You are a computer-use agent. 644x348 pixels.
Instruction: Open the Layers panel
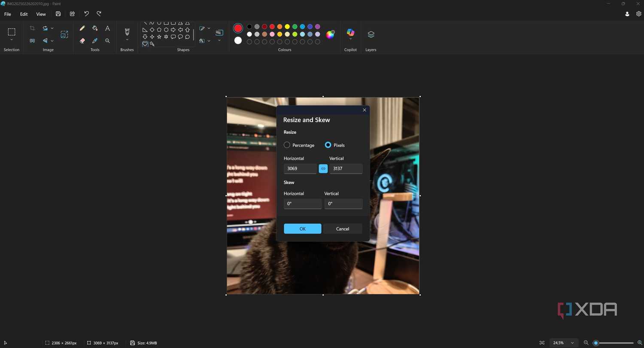(371, 34)
